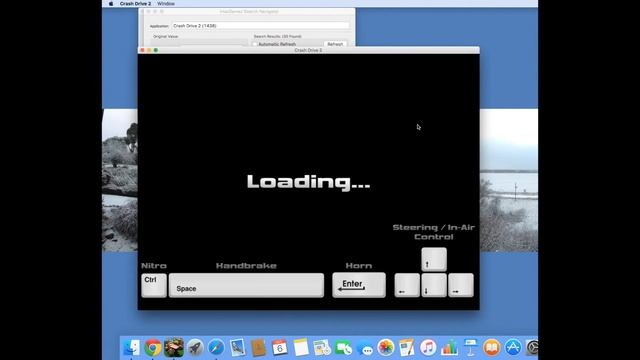
Task: Open Finder from the dock
Action: coord(131,348)
